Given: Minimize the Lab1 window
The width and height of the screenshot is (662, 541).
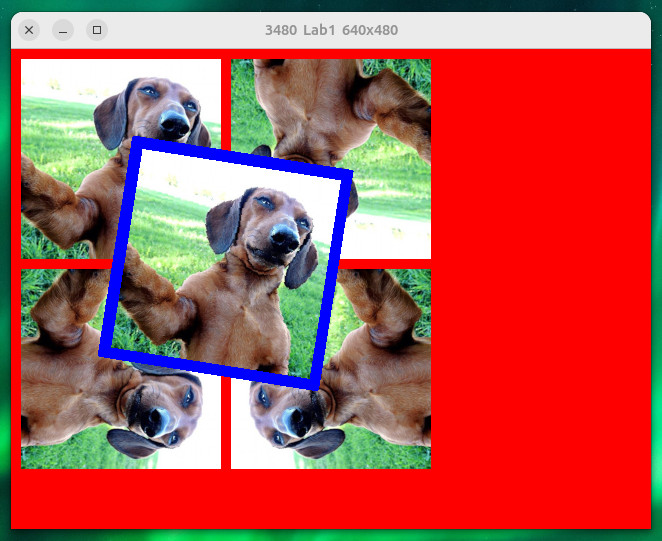Looking at the screenshot, I should coord(63,30).
